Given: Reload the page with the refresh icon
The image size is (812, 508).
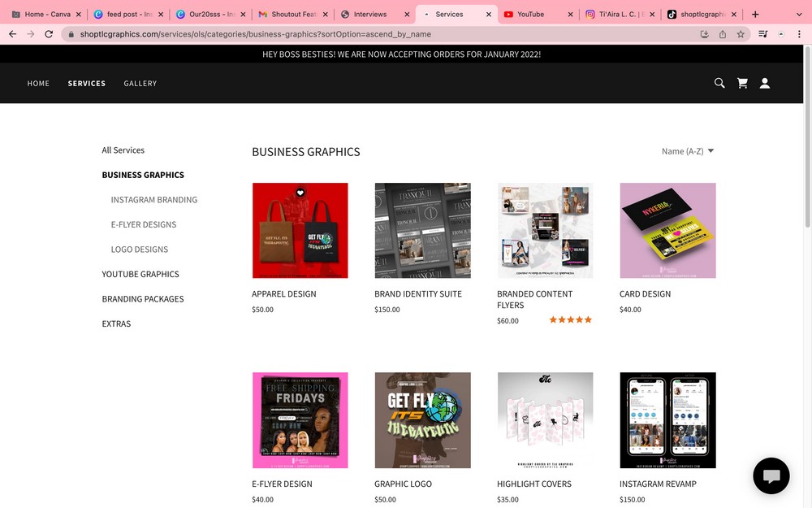Looking at the screenshot, I should click(49, 34).
